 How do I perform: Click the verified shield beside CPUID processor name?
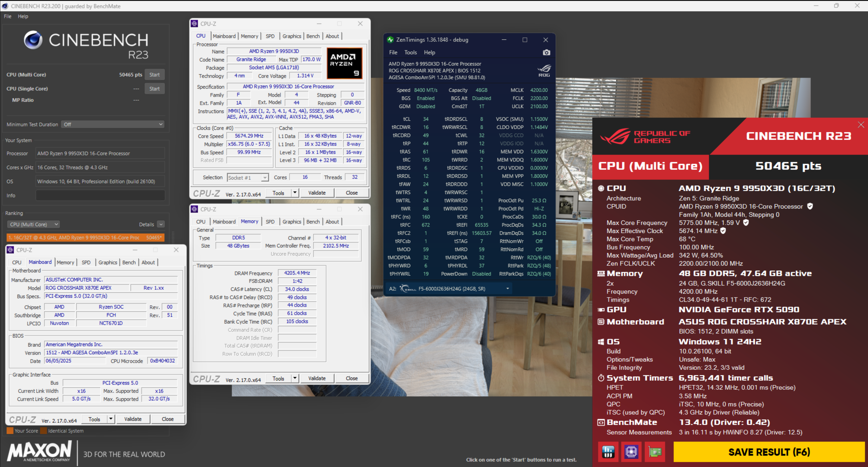click(x=810, y=206)
